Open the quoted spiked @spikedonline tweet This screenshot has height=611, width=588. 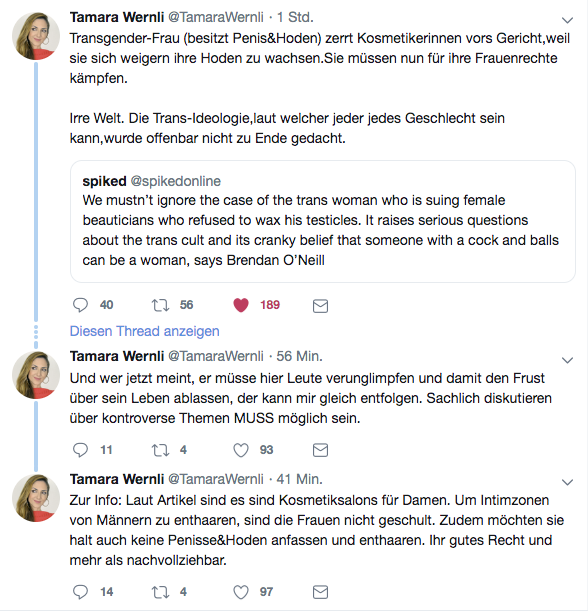pos(323,221)
